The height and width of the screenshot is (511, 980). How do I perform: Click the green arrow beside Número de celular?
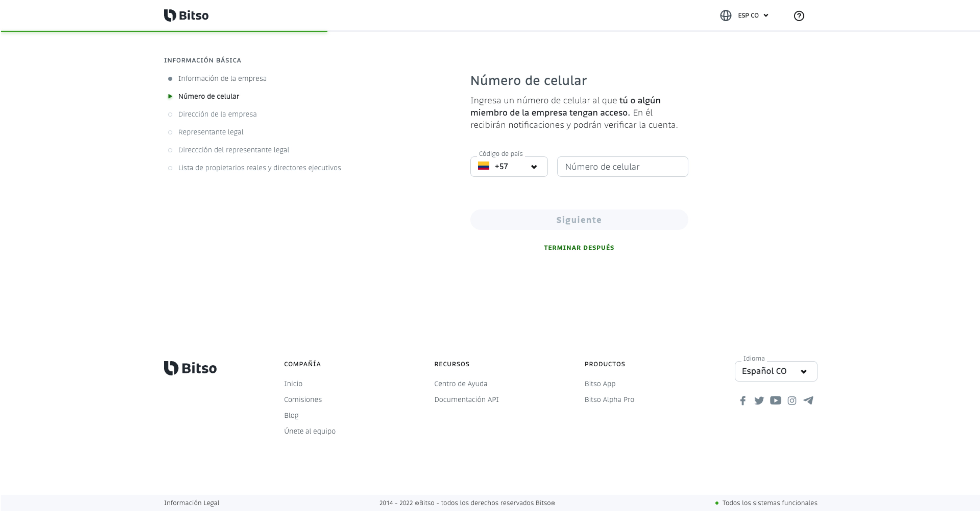[170, 96]
